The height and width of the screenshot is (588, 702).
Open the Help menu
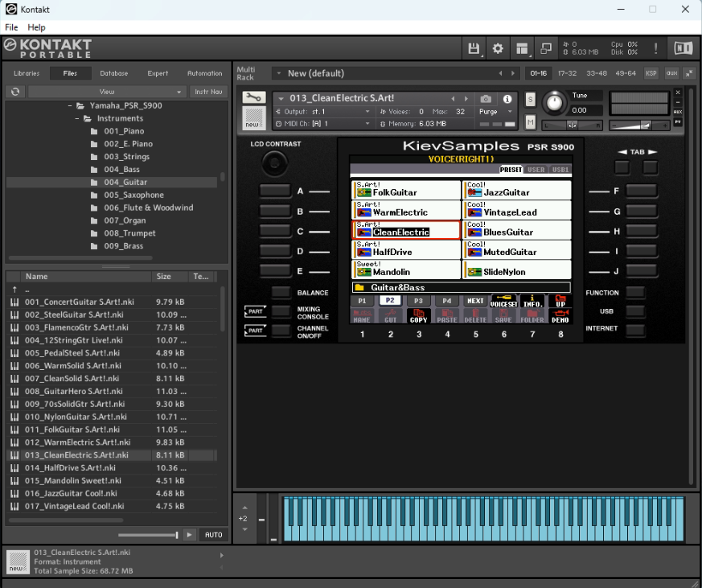coord(36,27)
